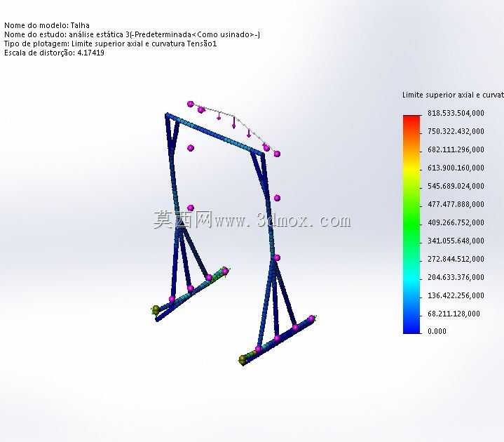Select the top horizontal beam of the frame
The width and height of the screenshot is (504, 442).
tap(214, 135)
